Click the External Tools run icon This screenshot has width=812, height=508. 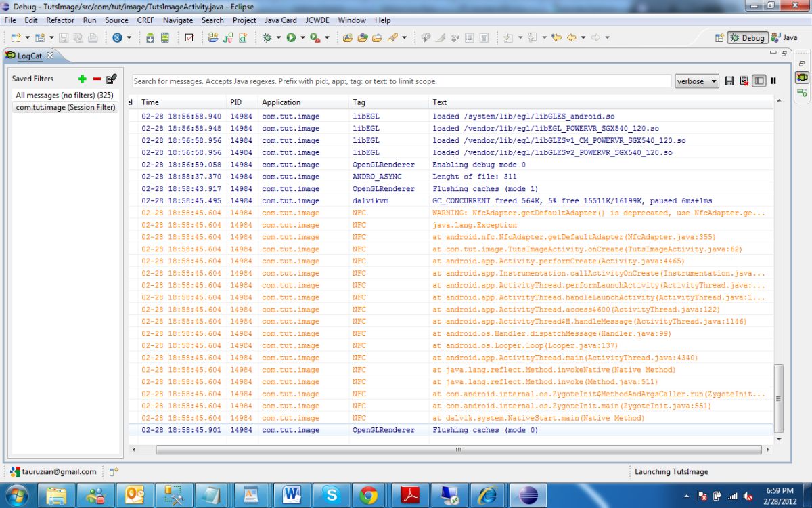click(315, 38)
